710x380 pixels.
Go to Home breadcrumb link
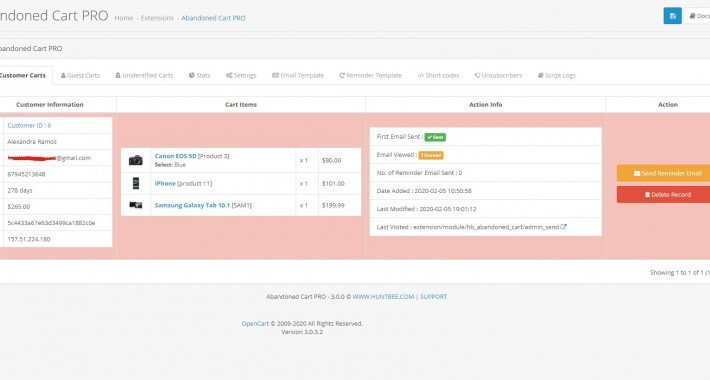tap(124, 18)
